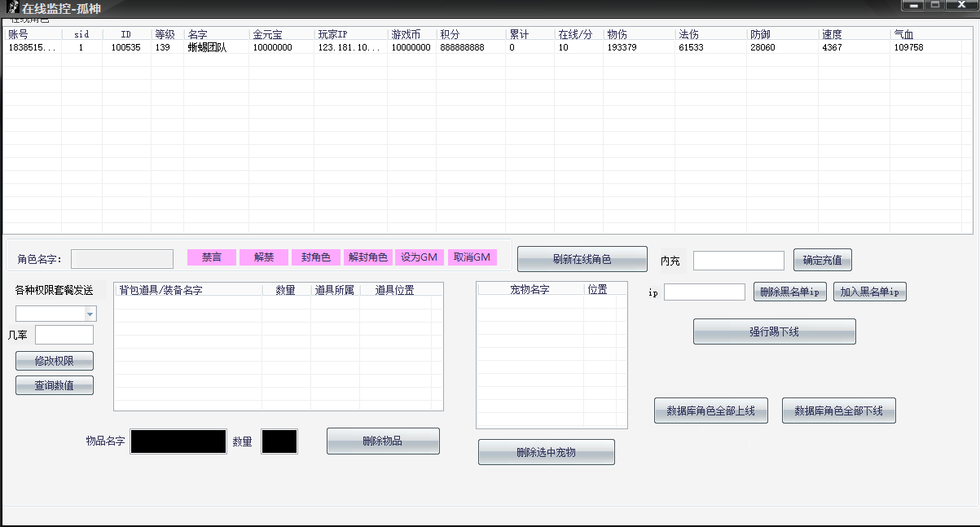Sort by the 等级 column header
Screen dimensions: 980x527
click(165, 34)
